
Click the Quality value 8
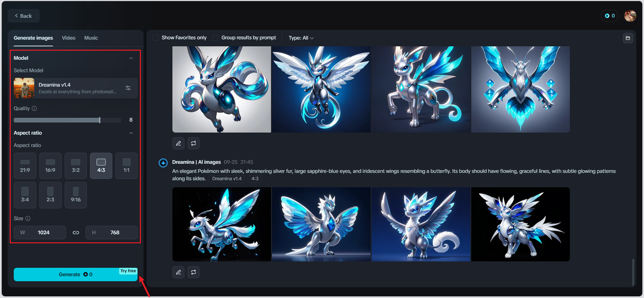click(x=131, y=120)
